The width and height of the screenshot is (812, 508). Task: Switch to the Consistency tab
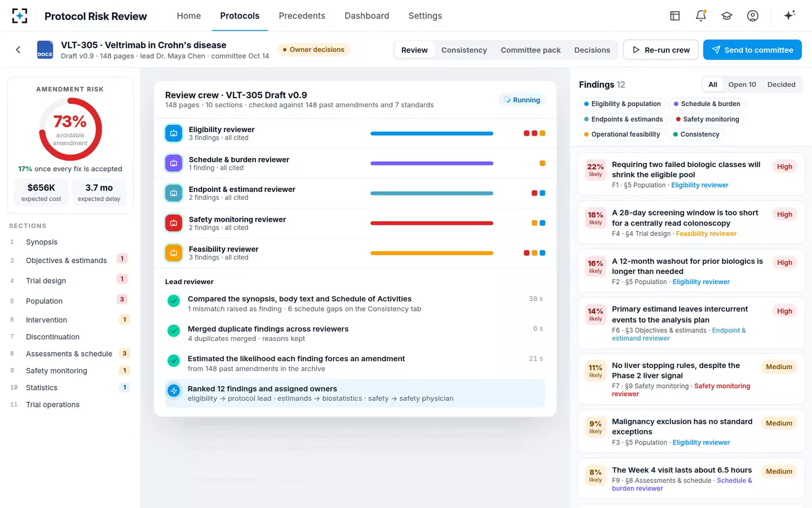point(464,50)
